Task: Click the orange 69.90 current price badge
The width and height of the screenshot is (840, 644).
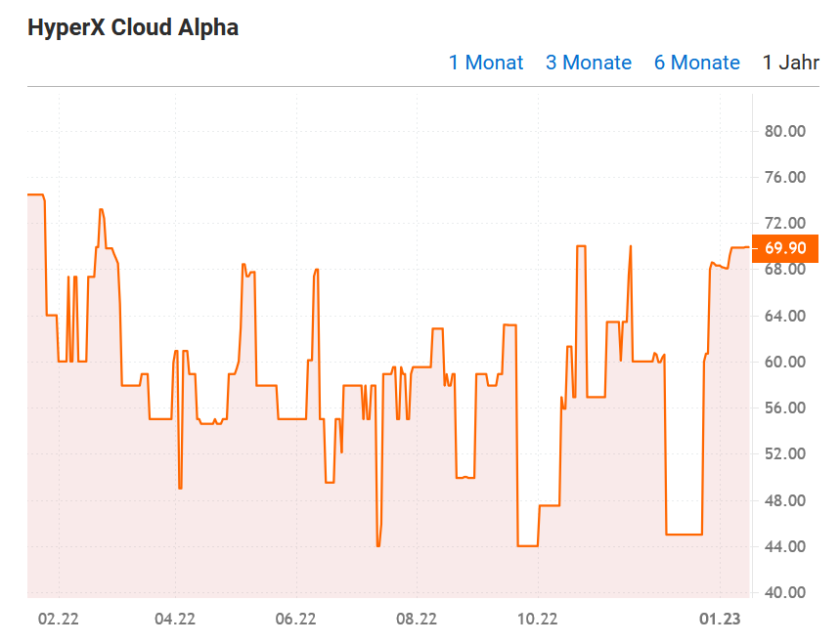Action: pos(784,248)
